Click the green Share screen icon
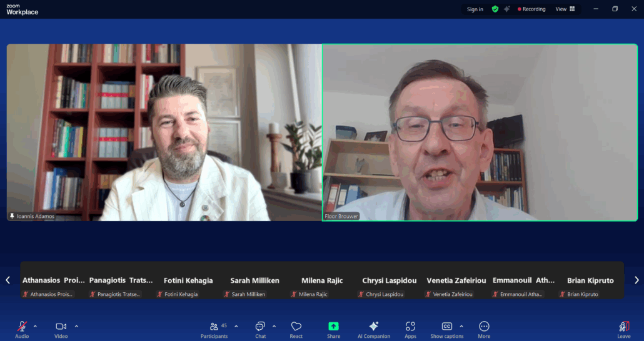Viewport: 644px width, 341px height. point(334,329)
